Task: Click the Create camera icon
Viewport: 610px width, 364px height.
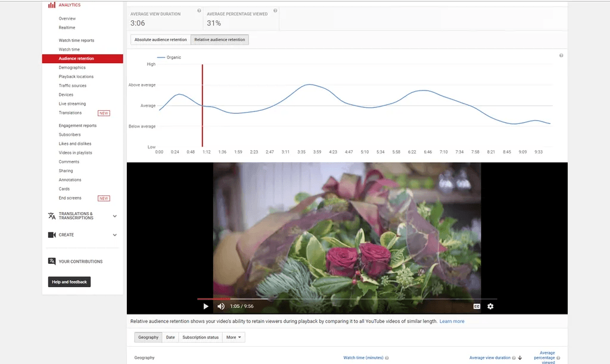Action: point(52,235)
